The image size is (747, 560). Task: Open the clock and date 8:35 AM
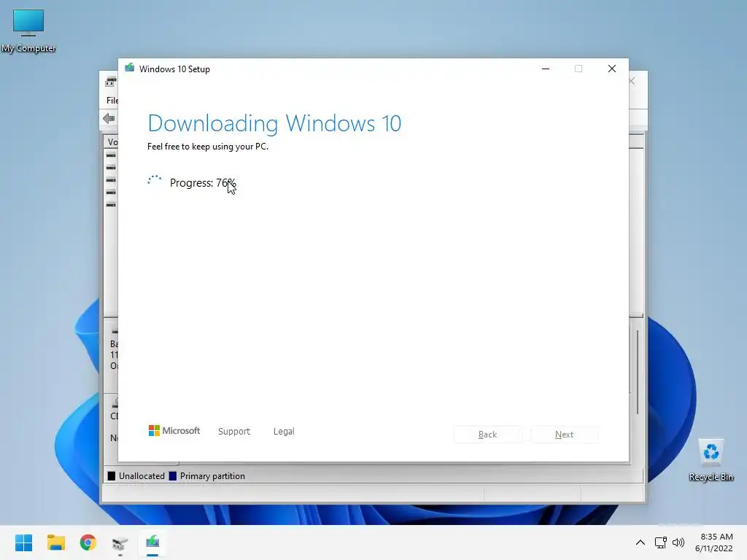(713, 542)
